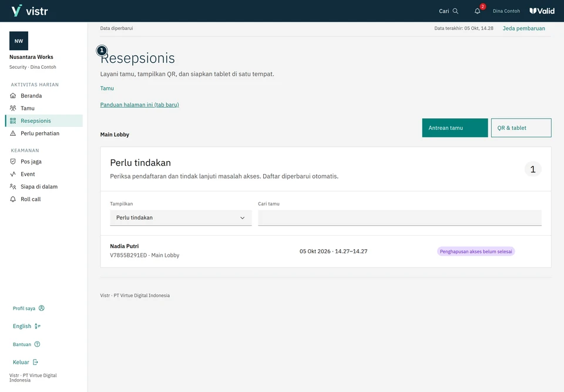Click the Profil saya user icon

pyautogui.click(x=42, y=308)
